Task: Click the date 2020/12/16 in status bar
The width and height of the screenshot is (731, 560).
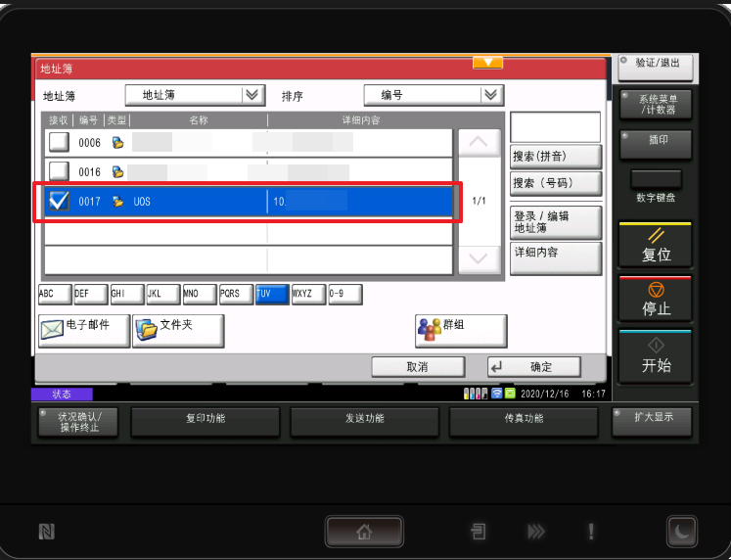Action: pyautogui.click(x=544, y=394)
